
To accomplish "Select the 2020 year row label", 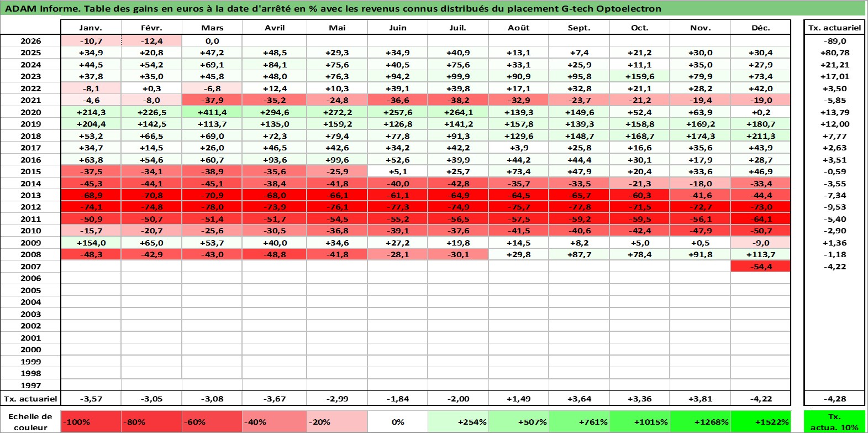I will [31, 112].
